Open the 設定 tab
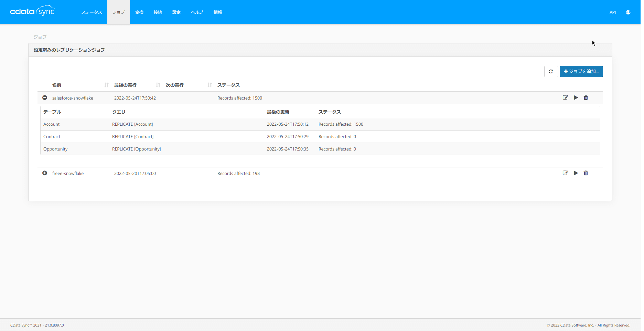 pos(176,12)
